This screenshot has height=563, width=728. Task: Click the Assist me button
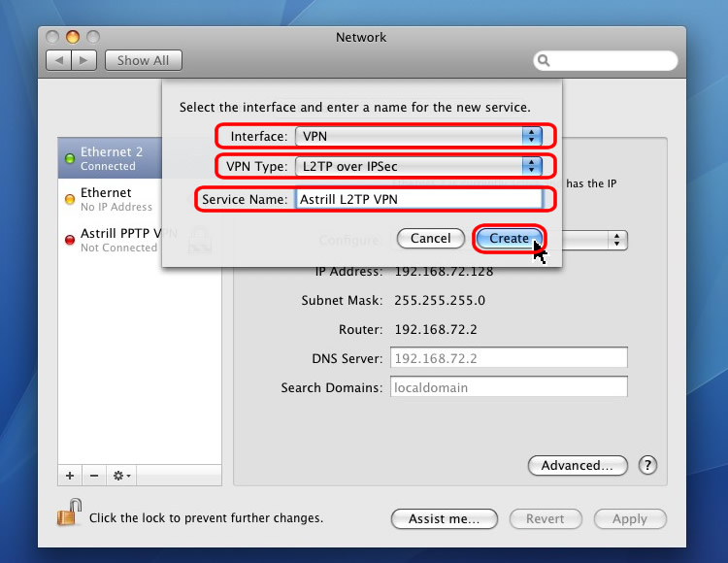[x=445, y=519]
